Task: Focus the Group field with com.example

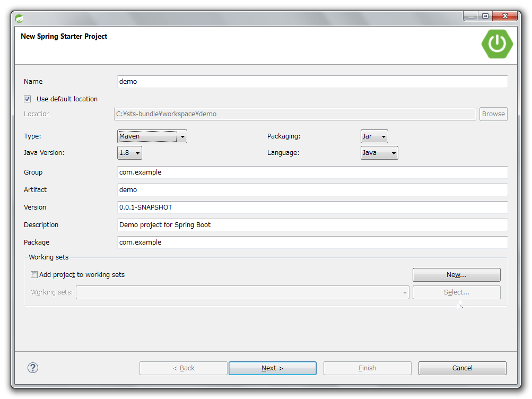Action: (312, 172)
